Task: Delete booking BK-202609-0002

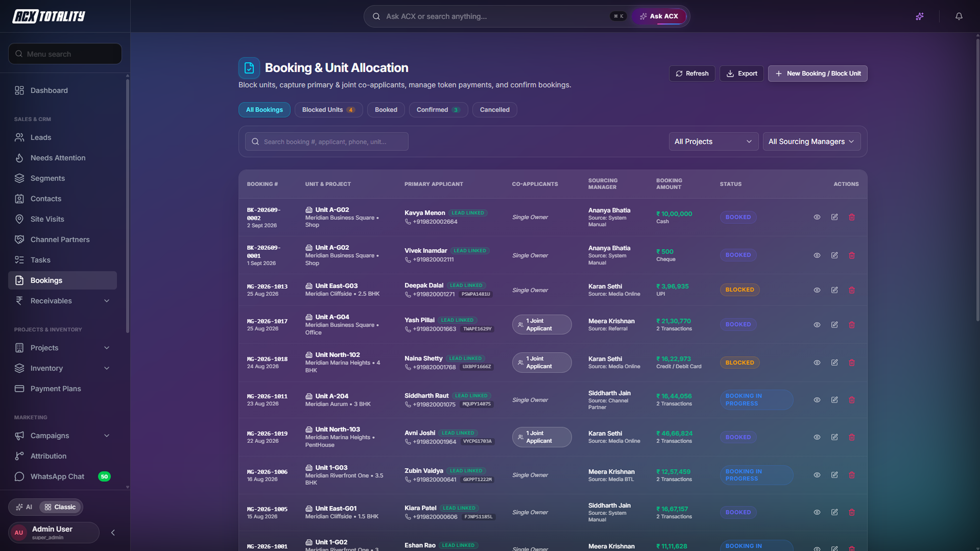Action: click(852, 217)
